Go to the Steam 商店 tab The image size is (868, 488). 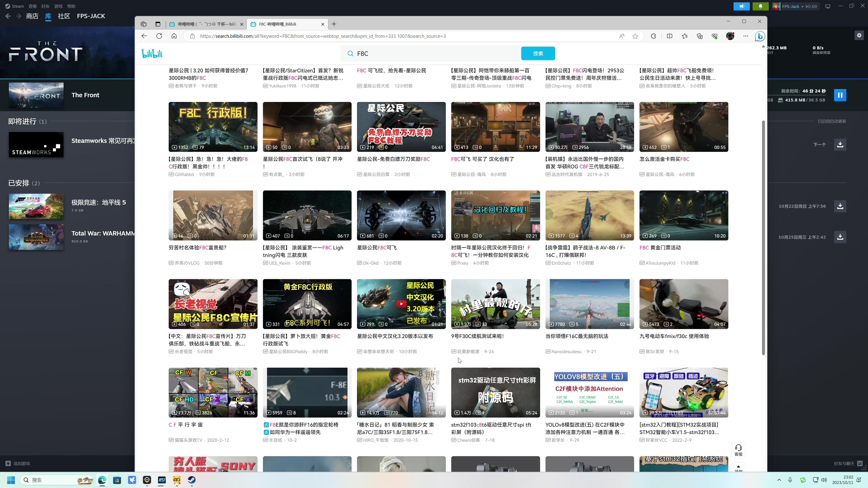(32, 16)
